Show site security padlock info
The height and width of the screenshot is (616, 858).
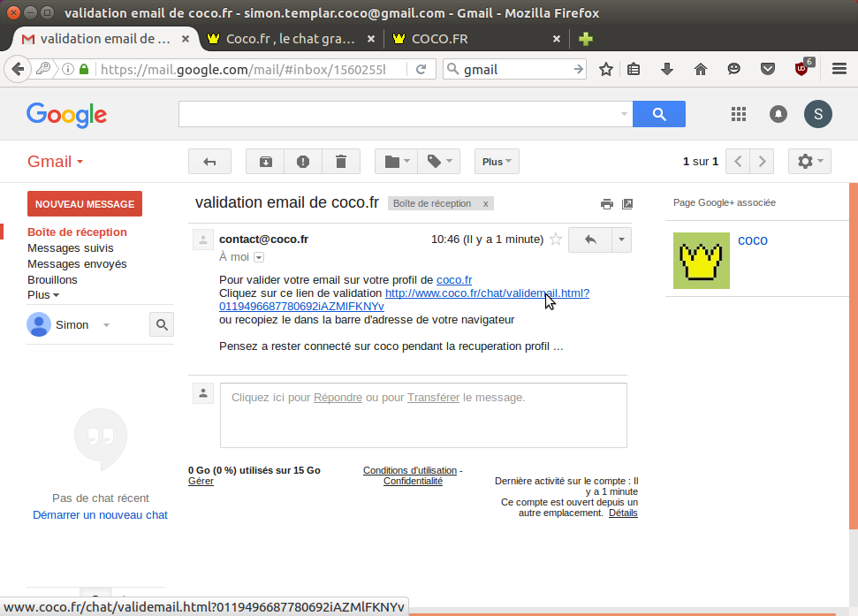click(84, 70)
